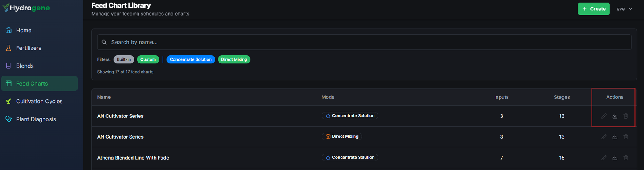Click the Feed Charts table icon
Viewport: 644px width, 170px height.
(x=8, y=84)
